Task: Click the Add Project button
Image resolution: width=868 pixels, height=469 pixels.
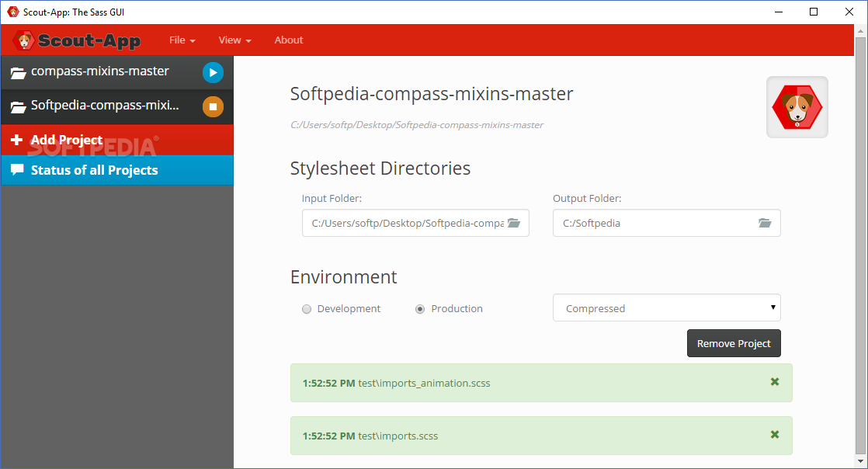Action: coord(116,140)
